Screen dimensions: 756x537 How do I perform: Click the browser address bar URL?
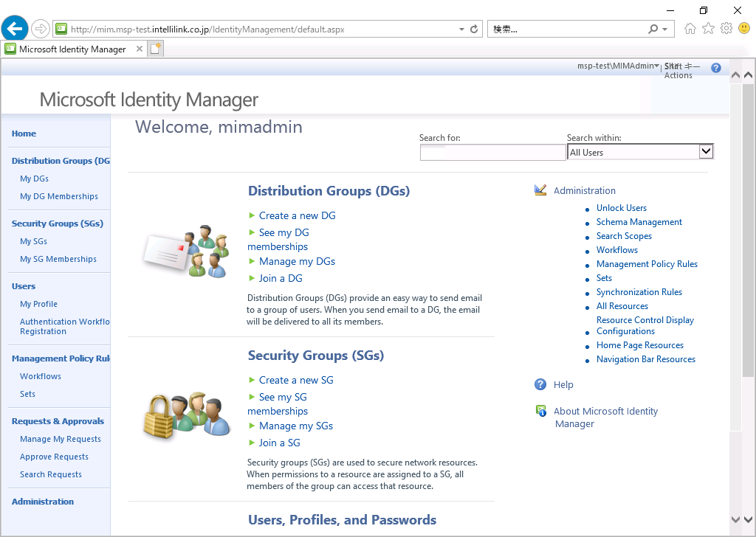pos(207,30)
